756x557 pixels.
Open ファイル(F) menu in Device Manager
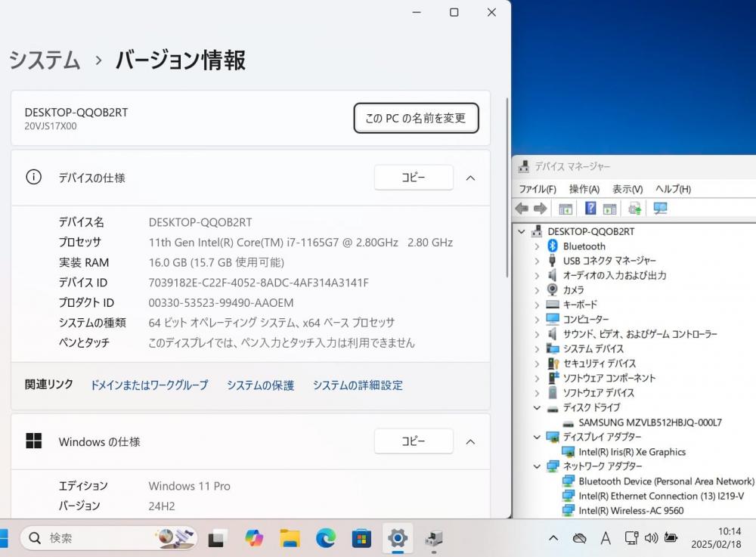click(x=537, y=190)
